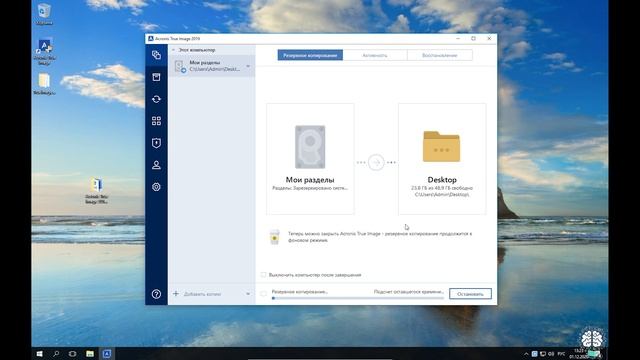Click the plus icon to add a backup
The height and width of the screenshot is (360, 640).
176,293
